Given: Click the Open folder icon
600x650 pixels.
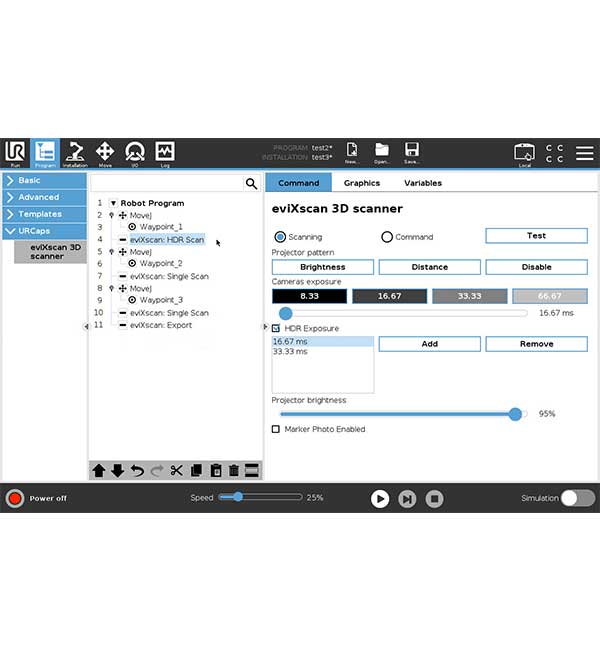Looking at the screenshot, I should pos(382,153).
